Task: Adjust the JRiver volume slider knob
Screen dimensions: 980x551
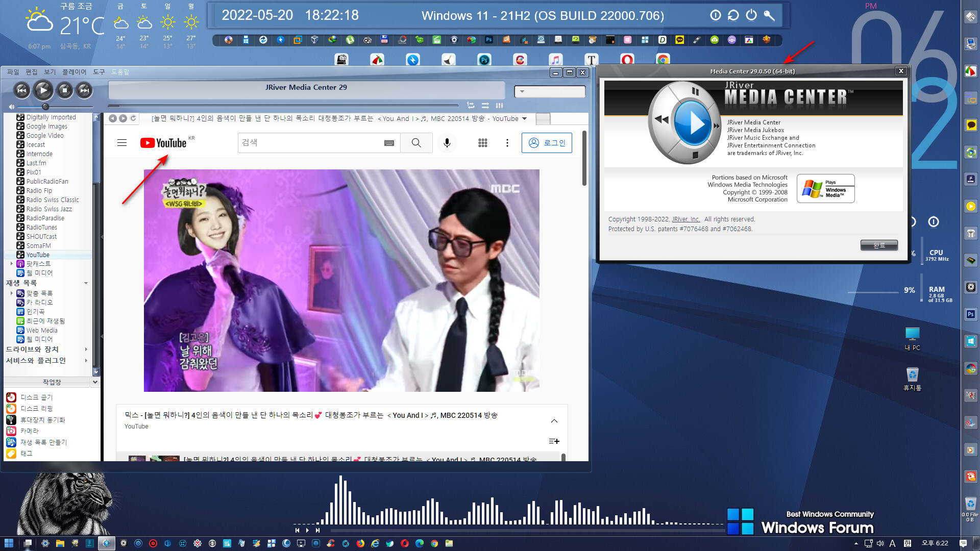Action: coord(45,107)
